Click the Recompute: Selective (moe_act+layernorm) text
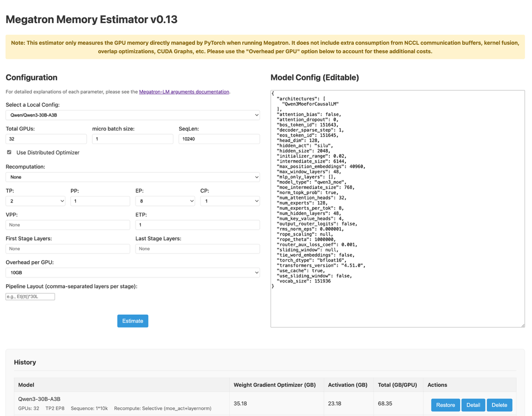Image resolution: width=532 pixels, height=416 pixels. click(163, 408)
